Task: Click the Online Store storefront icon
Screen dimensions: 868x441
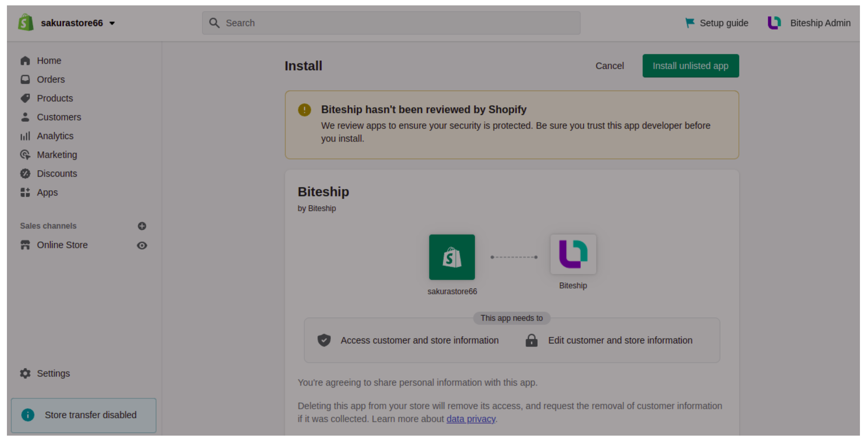Action: (25, 245)
